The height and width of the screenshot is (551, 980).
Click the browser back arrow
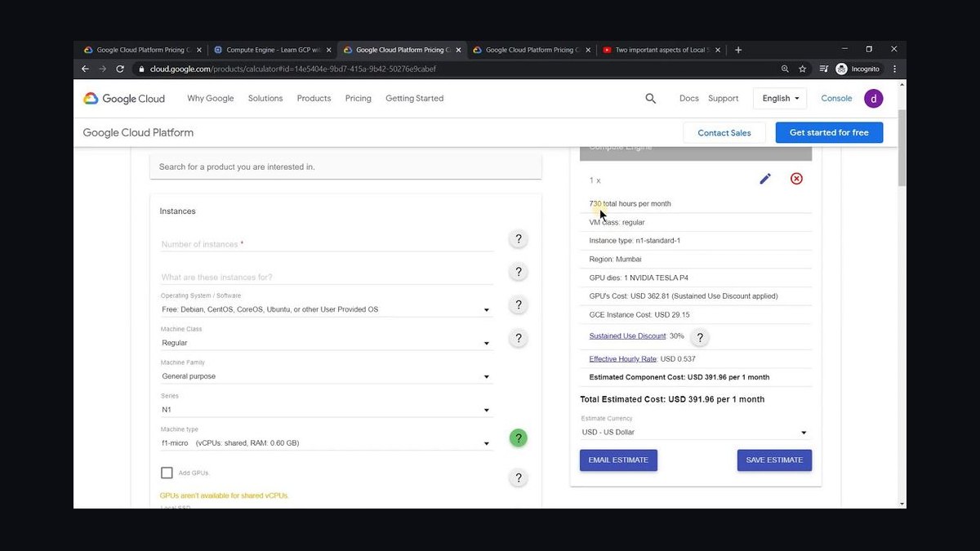(85, 69)
